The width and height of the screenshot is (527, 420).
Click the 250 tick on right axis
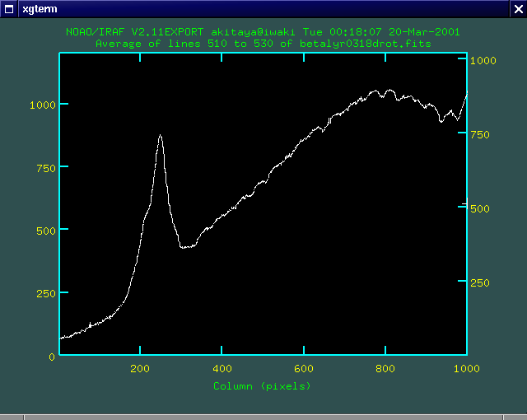(479, 282)
